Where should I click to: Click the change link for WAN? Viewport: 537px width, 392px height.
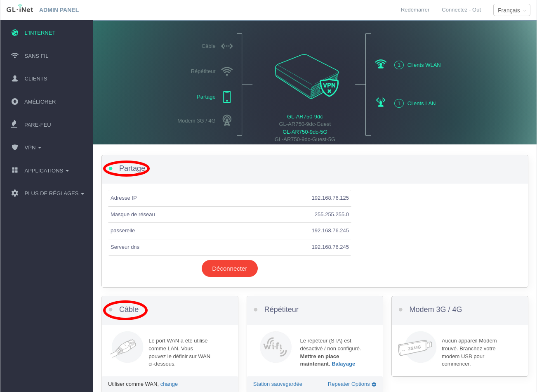(x=169, y=384)
